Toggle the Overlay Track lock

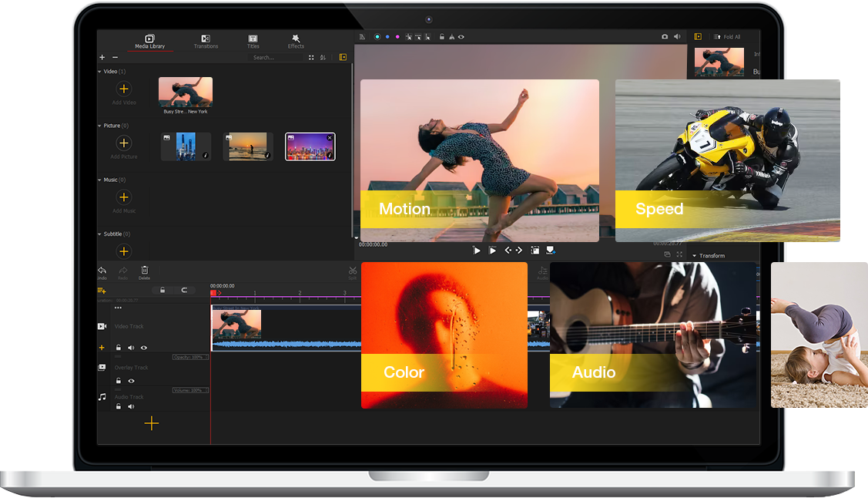118,381
